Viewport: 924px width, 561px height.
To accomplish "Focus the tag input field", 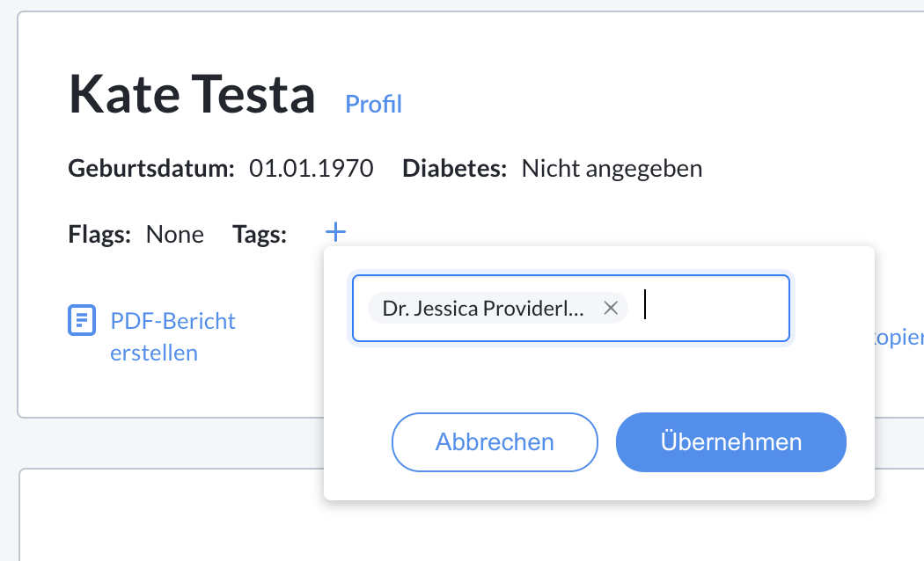I will pyautogui.click(x=571, y=308).
